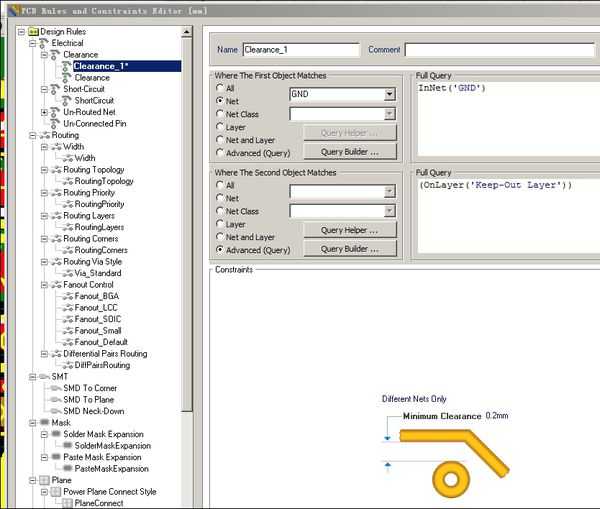Click the Comment input field
600x509 pixels.
click(500, 50)
